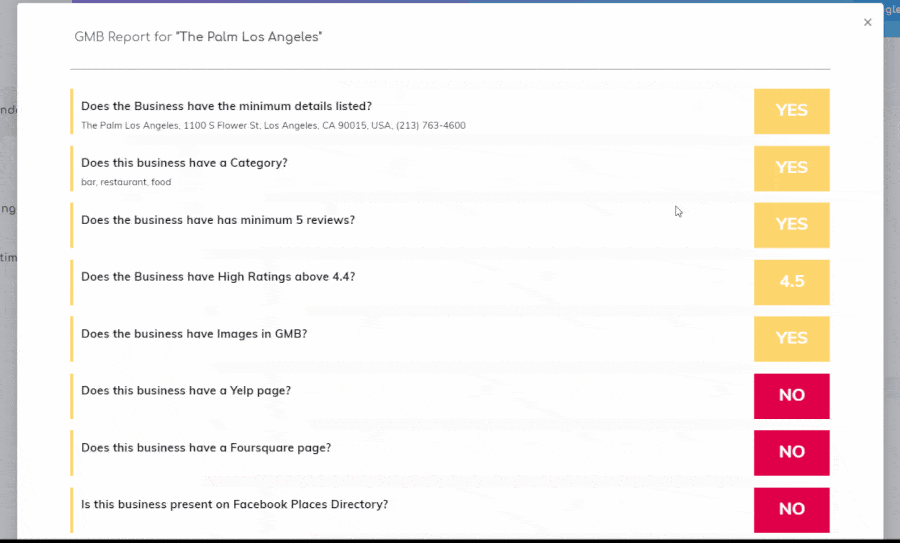Click the 4.5 rating badge
This screenshot has height=543, width=900.
click(x=791, y=282)
